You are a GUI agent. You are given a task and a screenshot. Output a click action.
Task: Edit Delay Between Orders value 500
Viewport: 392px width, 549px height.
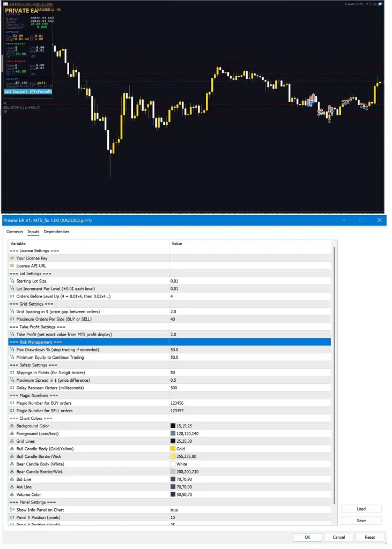[x=250, y=388]
